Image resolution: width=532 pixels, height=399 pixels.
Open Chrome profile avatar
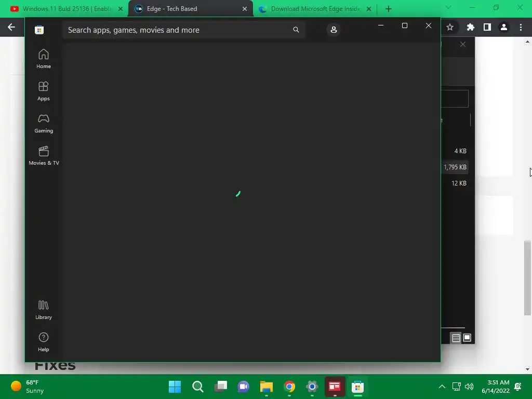pyautogui.click(x=504, y=27)
